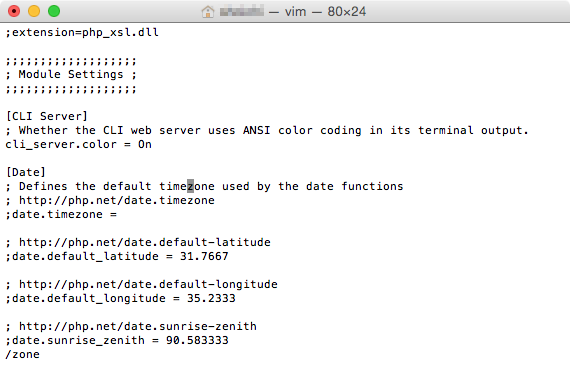Screen dimensions: 570x366
Task: Click the 'On' value of cli_server.color
Action: [x=145, y=144]
